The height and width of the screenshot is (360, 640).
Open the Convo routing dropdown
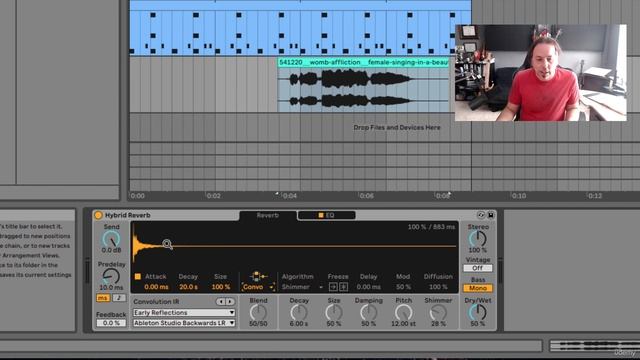(x=258, y=287)
